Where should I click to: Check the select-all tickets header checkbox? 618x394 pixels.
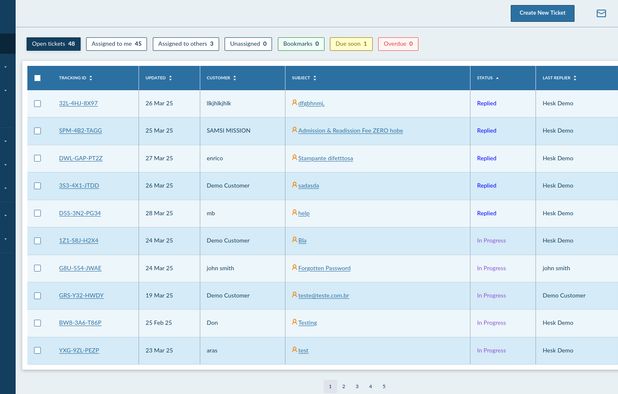click(37, 78)
